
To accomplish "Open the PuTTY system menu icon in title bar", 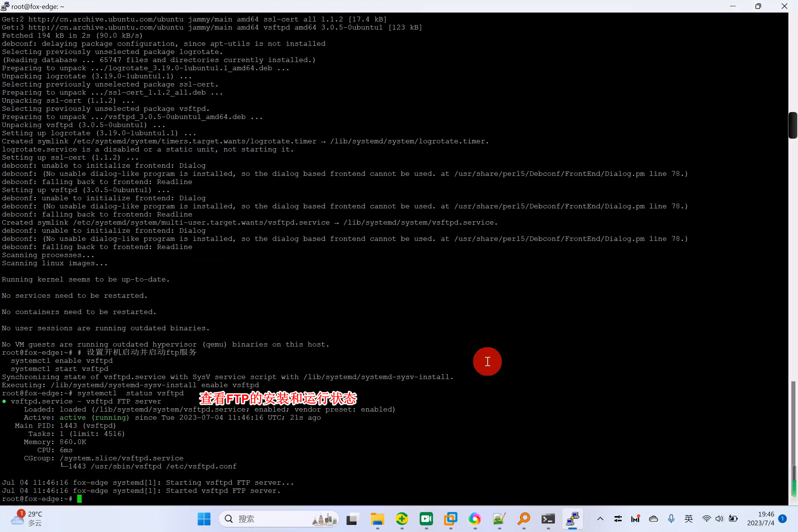I will tap(5, 6).
